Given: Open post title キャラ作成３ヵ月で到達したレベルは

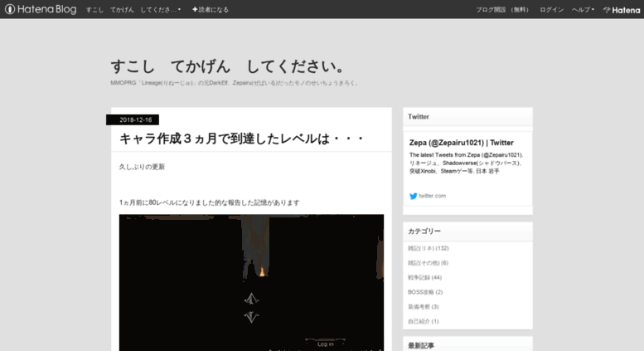Looking at the screenshot, I should [x=241, y=139].
